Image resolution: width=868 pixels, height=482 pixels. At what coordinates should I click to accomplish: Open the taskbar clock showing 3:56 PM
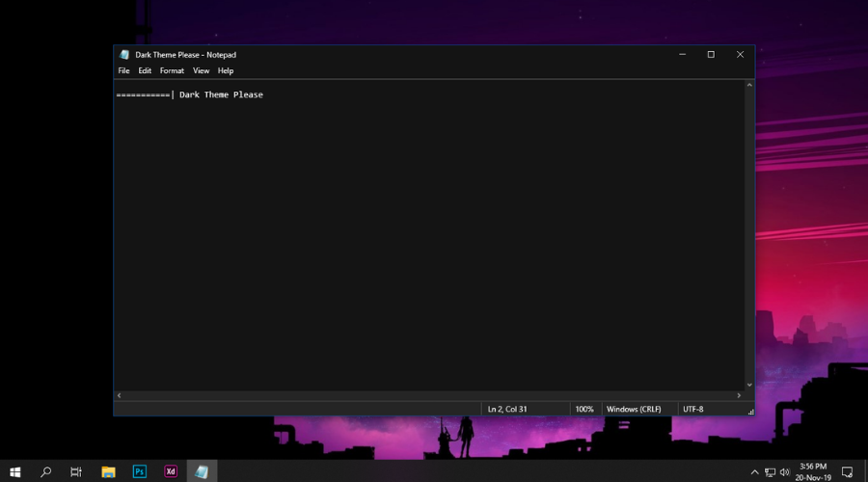[x=813, y=471]
